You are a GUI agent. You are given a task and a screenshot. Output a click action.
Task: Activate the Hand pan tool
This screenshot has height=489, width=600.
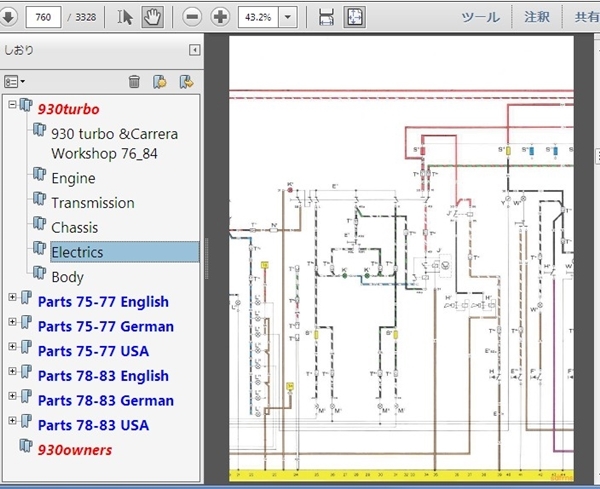152,17
